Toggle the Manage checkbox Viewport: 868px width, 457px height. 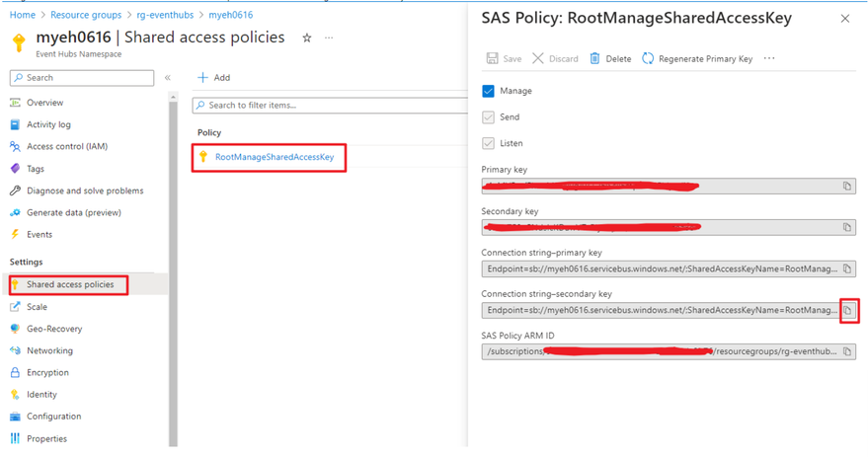pyautogui.click(x=488, y=91)
